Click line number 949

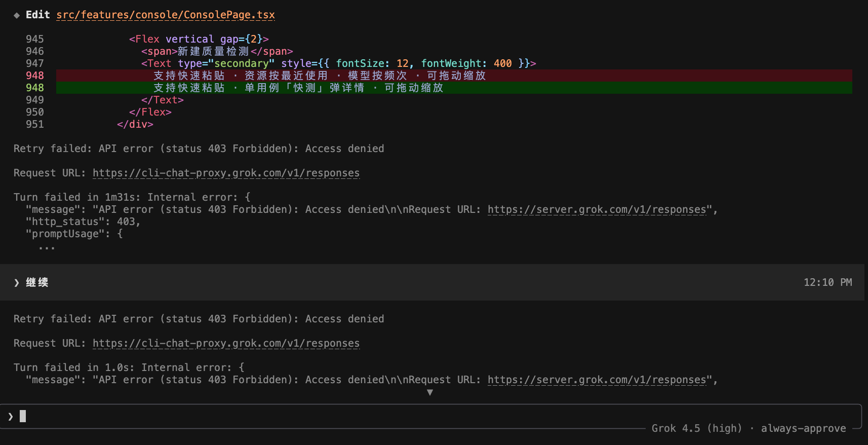click(x=35, y=100)
